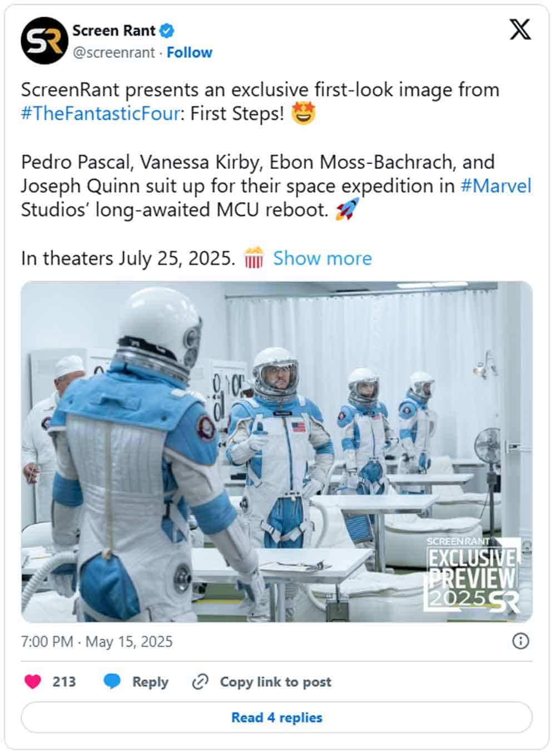
Task: Click the Screen Rant display name
Action: point(113,31)
